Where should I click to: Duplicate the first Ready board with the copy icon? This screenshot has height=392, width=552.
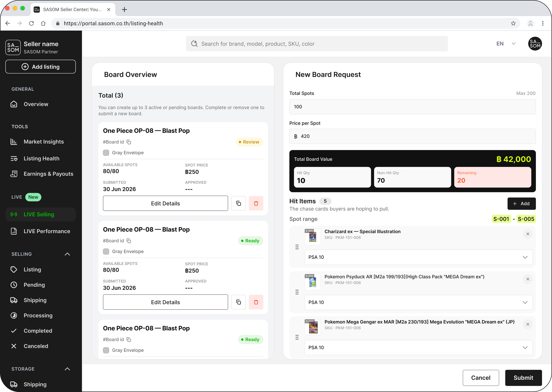(238, 302)
